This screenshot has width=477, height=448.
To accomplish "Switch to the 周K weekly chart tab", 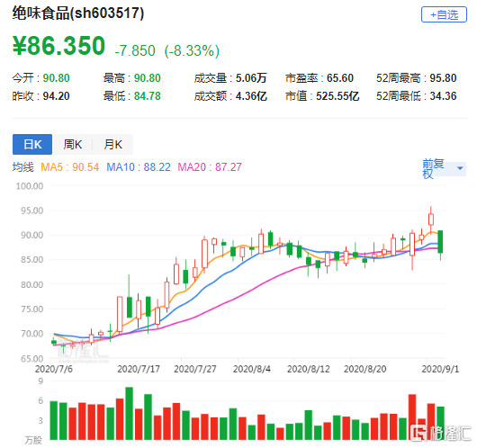I will tap(72, 144).
